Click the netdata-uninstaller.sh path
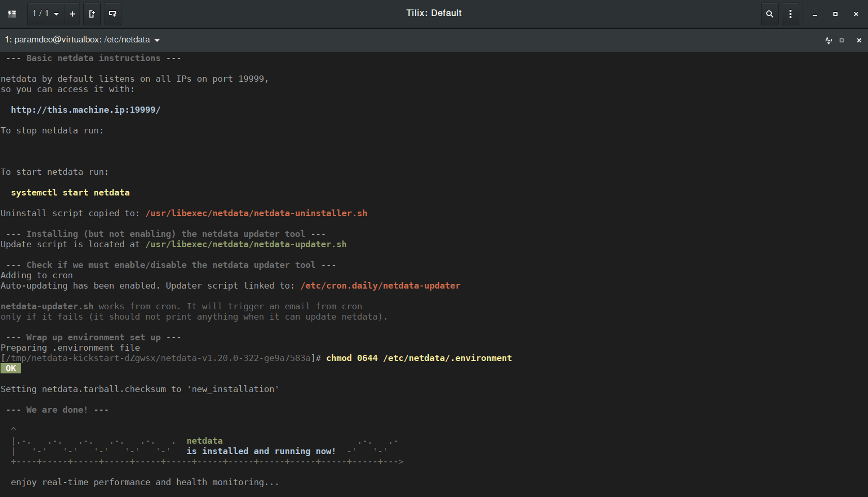Screen dimensions: 868x497 pos(256,213)
